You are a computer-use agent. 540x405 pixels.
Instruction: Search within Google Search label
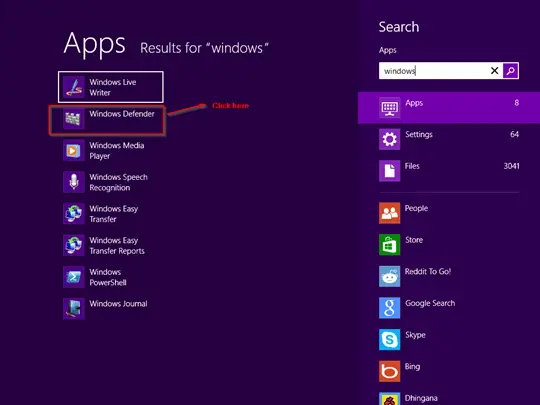(x=430, y=303)
